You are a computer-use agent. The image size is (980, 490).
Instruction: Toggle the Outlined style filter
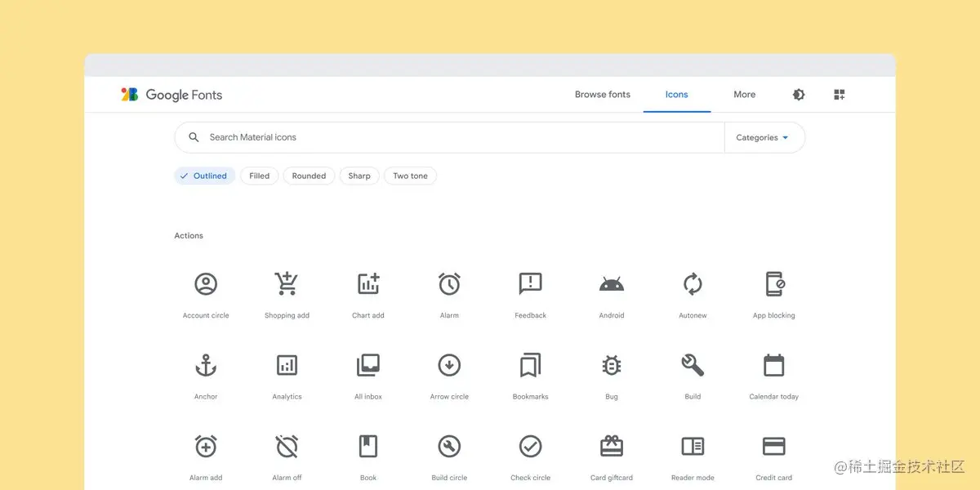[x=204, y=176]
